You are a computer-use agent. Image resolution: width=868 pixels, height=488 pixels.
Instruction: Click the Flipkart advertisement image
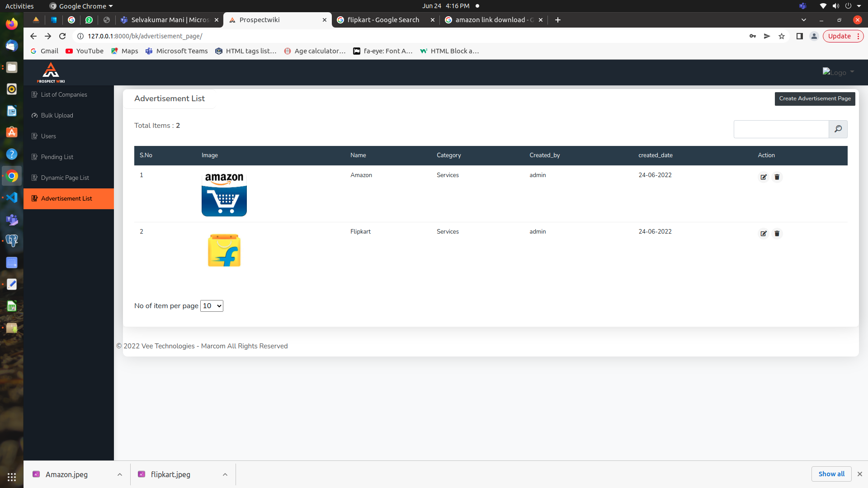[224, 250]
